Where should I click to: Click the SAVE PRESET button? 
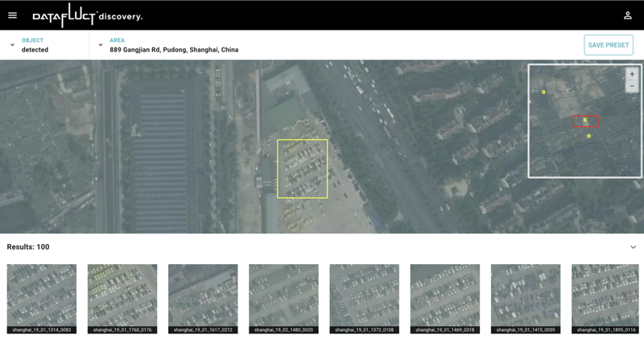coord(608,45)
